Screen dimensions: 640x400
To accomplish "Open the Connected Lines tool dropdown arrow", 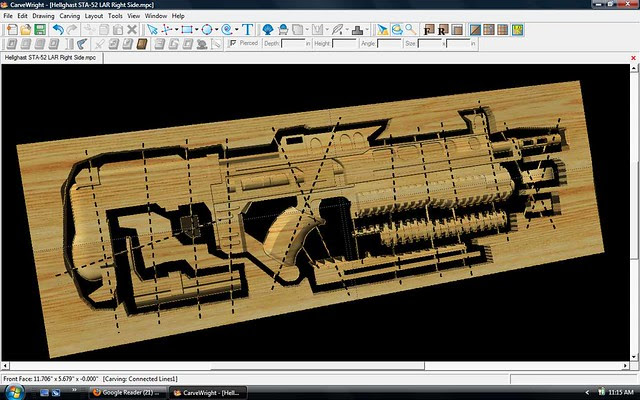I will pos(177,29).
